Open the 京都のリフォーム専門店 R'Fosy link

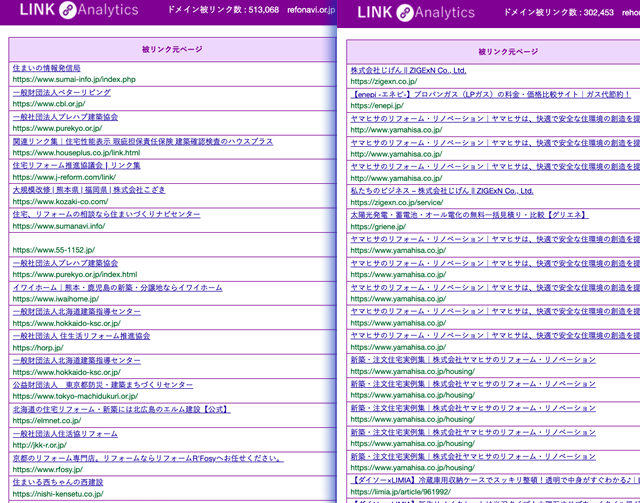pos(148,458)
